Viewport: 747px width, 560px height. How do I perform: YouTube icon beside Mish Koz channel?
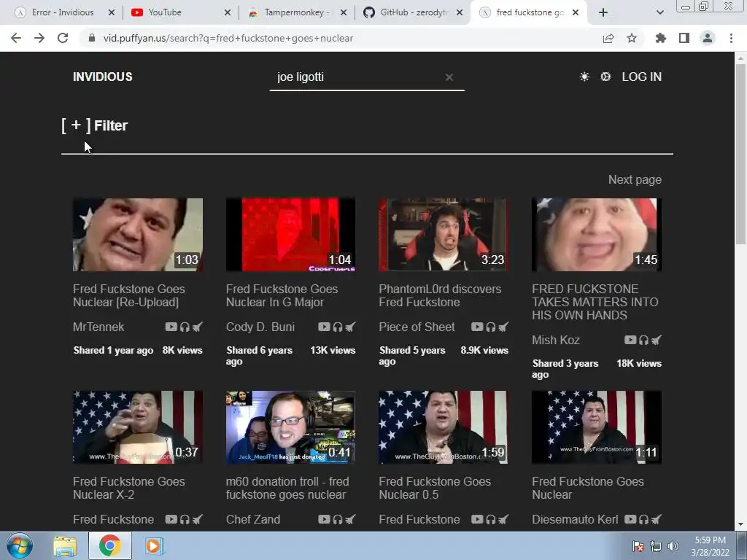[x=630, y=340]
